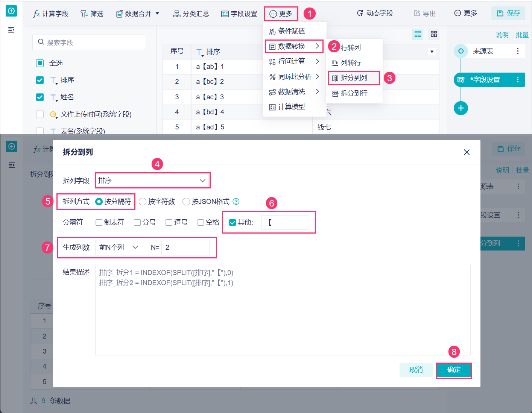Click the cell 'a【ab】1'

pyautogui.click(x=210, y=67)
